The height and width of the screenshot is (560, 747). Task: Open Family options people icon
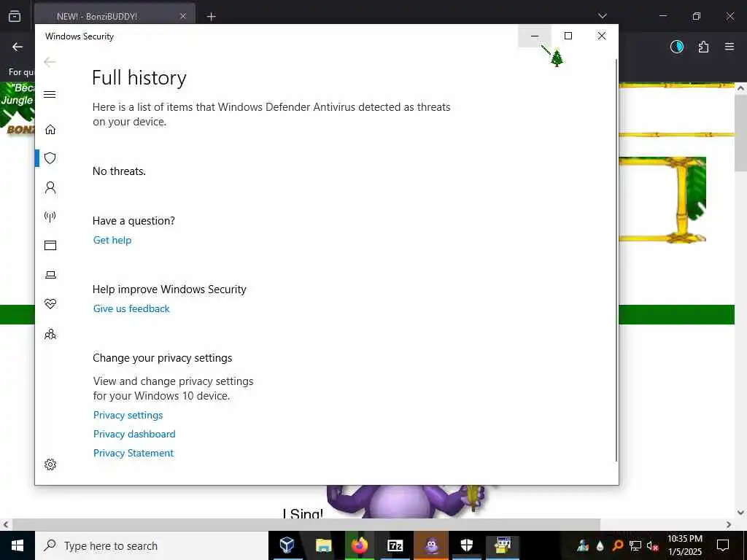50,334
